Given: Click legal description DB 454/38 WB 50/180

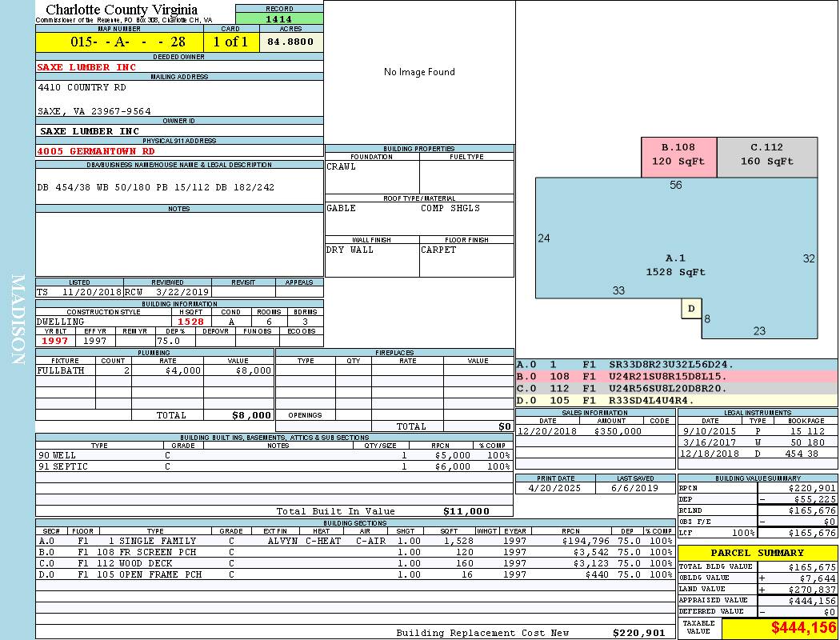Looking at the screenshot, I should (x=156, y=187).
